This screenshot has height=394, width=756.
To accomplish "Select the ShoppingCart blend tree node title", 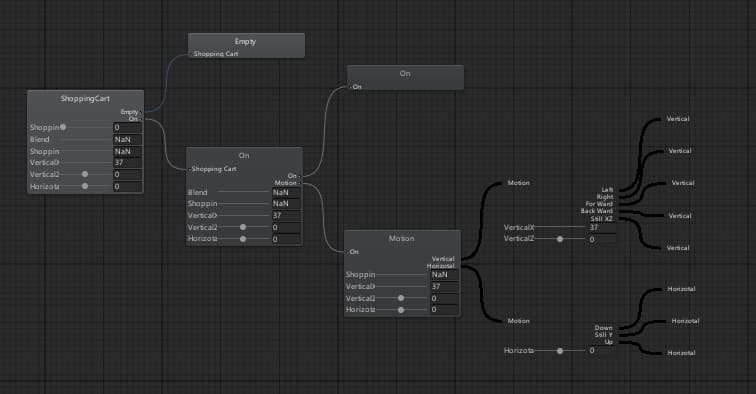I will click(x=85, y=98).
